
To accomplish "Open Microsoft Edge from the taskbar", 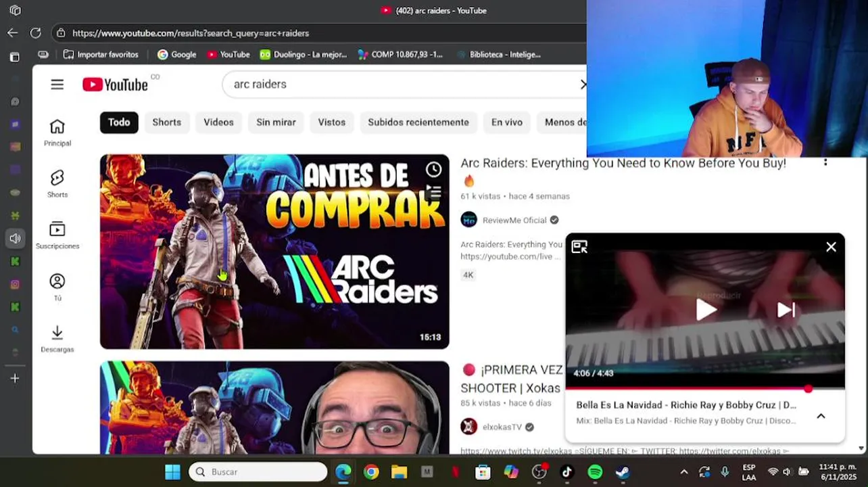I will (x=343, y=472).
